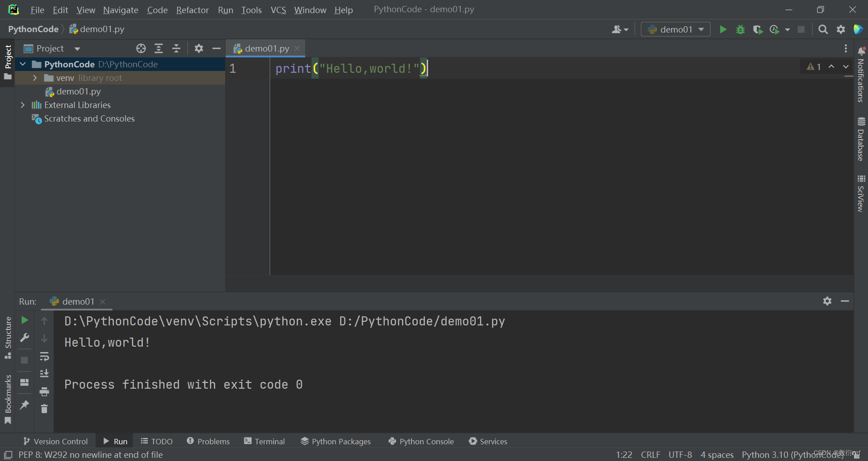Toggle the SciView side panel
This screenshot has width=868, height=461.
tap(861, 193)
